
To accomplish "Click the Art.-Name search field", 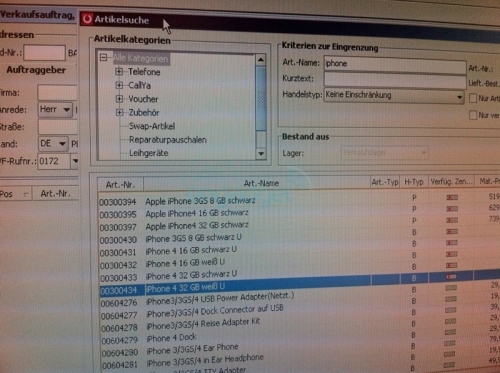I will click(395, 65).
